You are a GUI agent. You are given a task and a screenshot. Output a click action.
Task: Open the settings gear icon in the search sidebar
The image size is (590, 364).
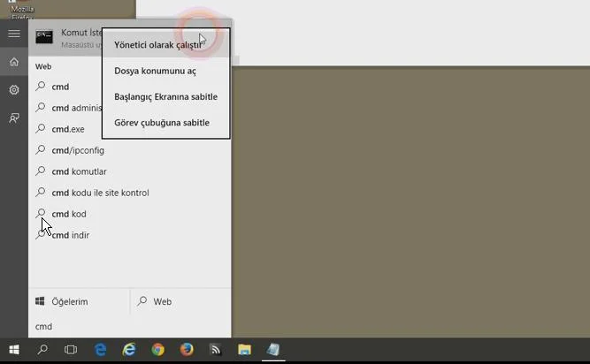tap(14, 90)
